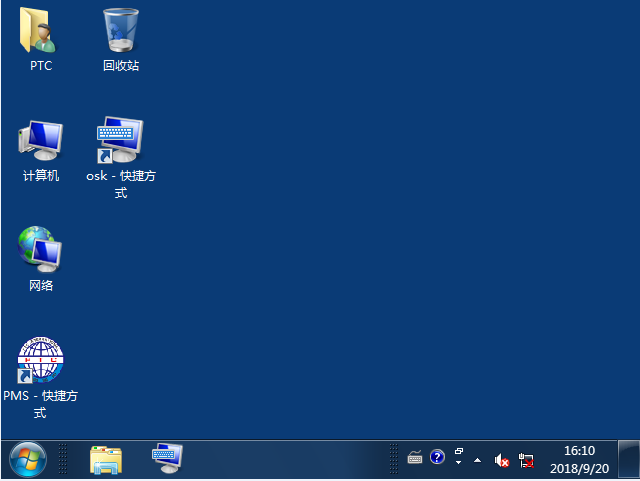Select the Recycle Bin (回收站) desktop icon
This screenshot has height=481, width=640.
(x=121, y=30)
